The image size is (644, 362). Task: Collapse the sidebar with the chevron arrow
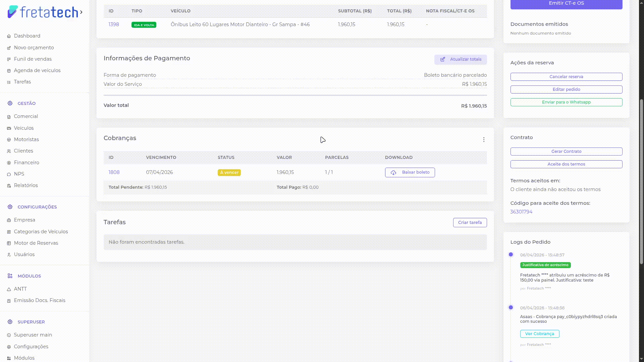coord(82,12)
